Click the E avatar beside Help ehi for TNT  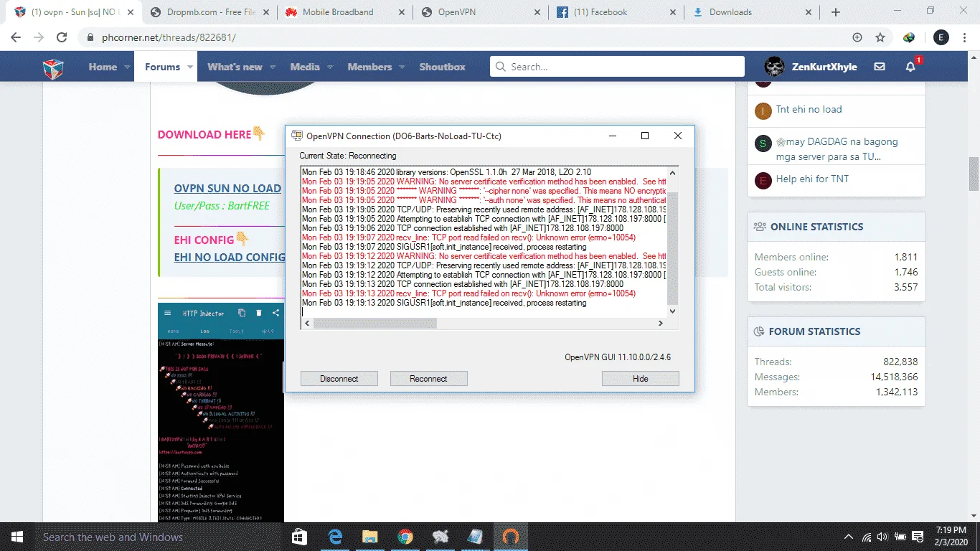763,179
